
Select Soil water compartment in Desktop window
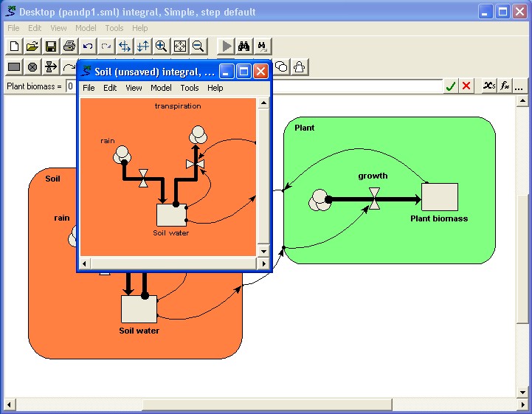coord(139,308)
